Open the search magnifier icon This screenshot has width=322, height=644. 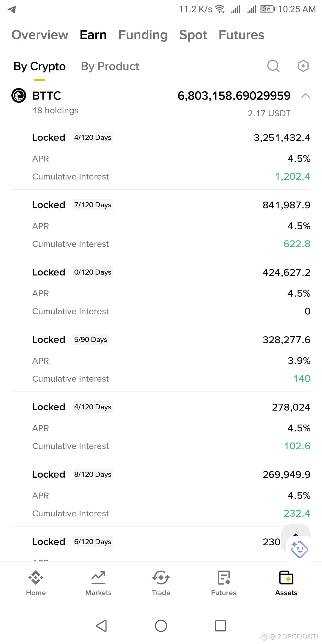point(273,66)
